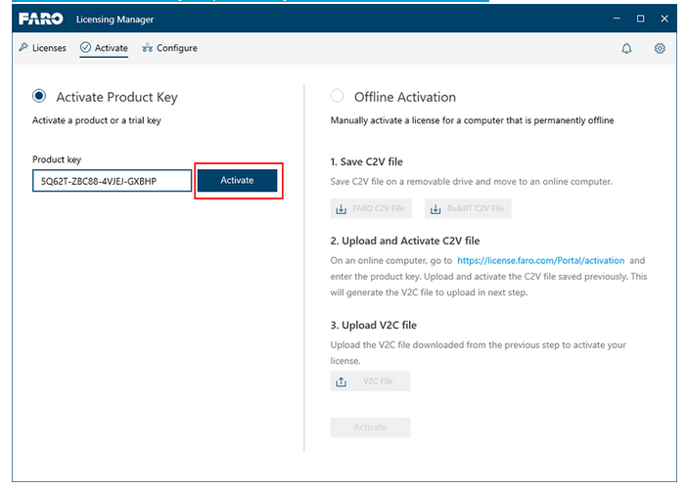Open settings via gear icon

point(659,48)
